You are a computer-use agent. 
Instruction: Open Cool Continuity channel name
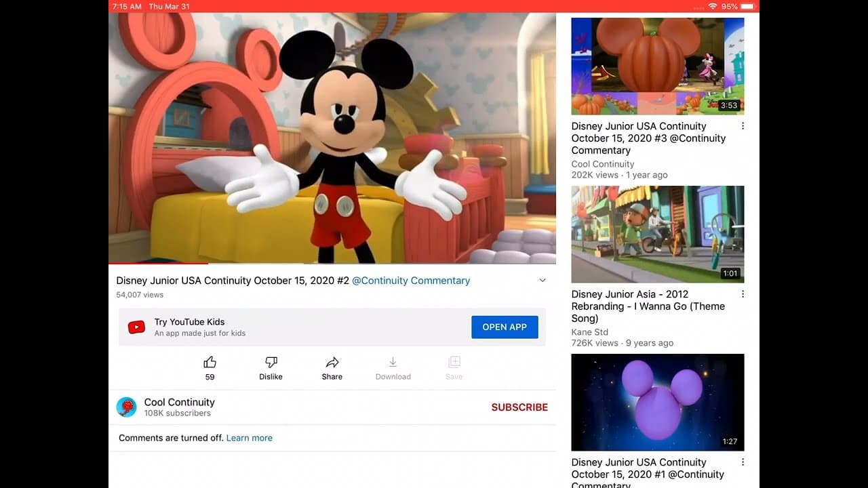pyautogui.click(x=180, y=402)
